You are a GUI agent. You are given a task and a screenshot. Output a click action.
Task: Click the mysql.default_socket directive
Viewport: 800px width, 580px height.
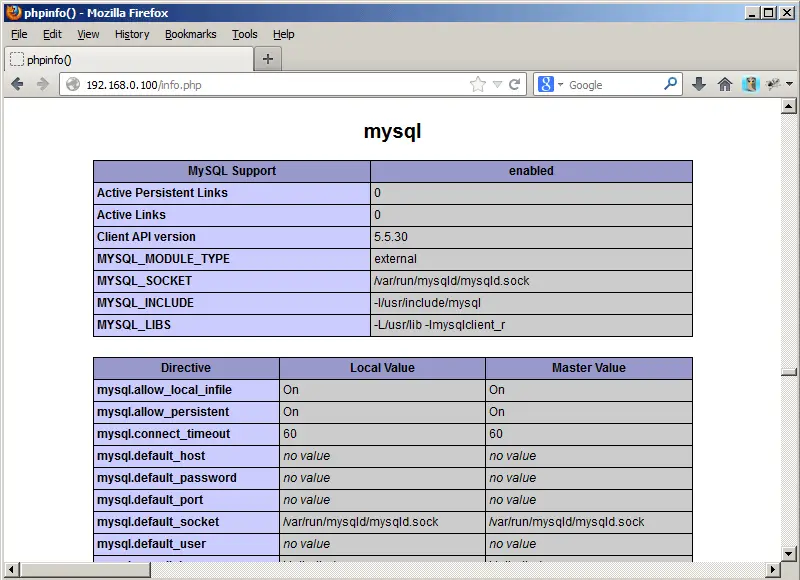click(x=158, y=521)
